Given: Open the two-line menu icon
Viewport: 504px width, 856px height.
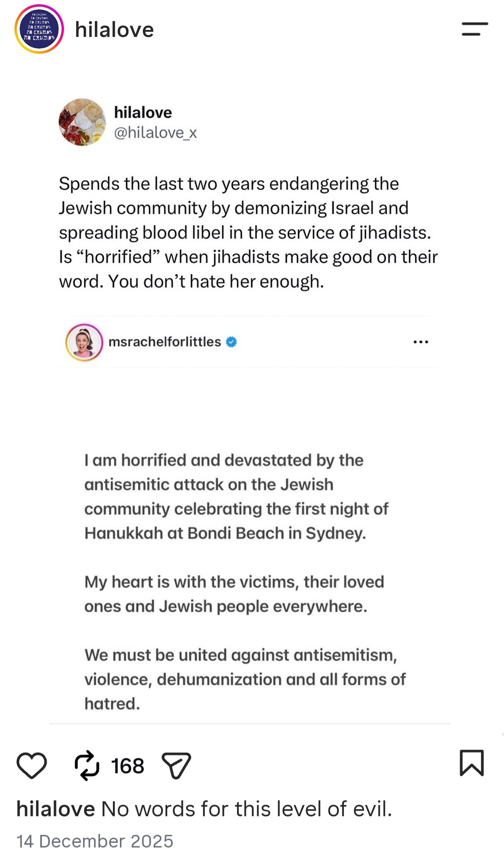Looking at the screenshot, I should (x=475, y=29).
